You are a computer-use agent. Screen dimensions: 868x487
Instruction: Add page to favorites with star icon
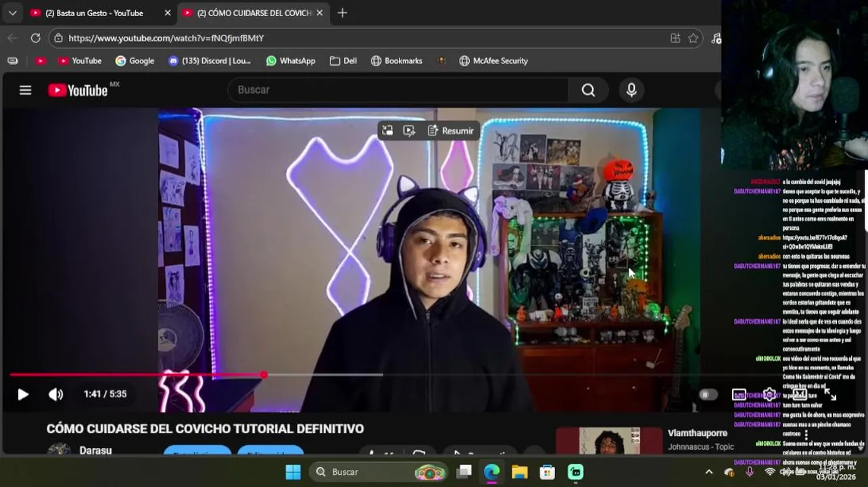pyautogui.click(x=693, y=38)
